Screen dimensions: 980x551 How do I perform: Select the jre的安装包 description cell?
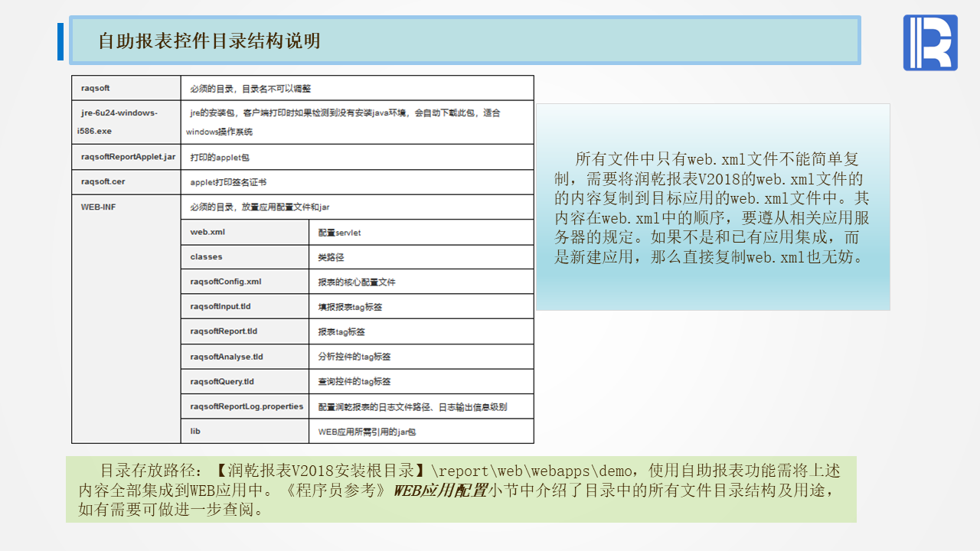(x=358, y=122)
